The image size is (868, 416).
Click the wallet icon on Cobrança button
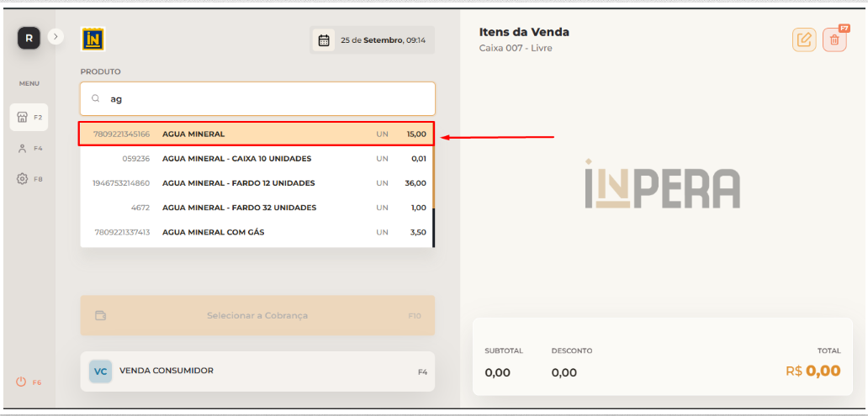[x=101, y=315]
